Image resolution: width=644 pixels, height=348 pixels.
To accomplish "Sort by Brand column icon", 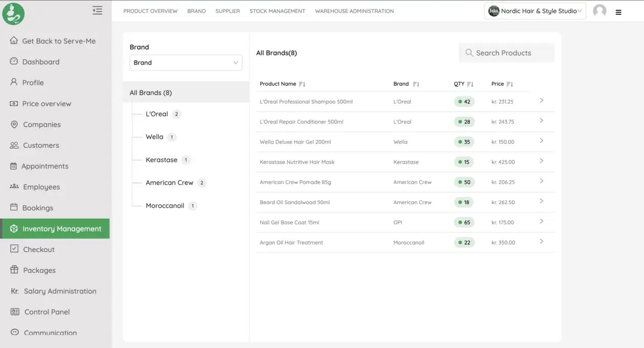I will [416, 84].
